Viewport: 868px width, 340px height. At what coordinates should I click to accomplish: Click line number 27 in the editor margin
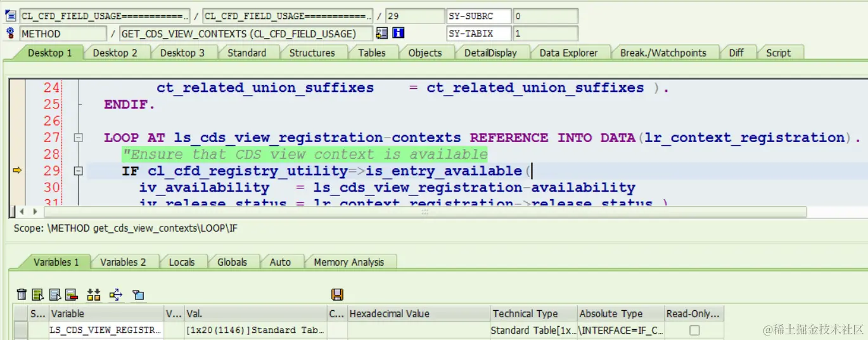(51, 138)
